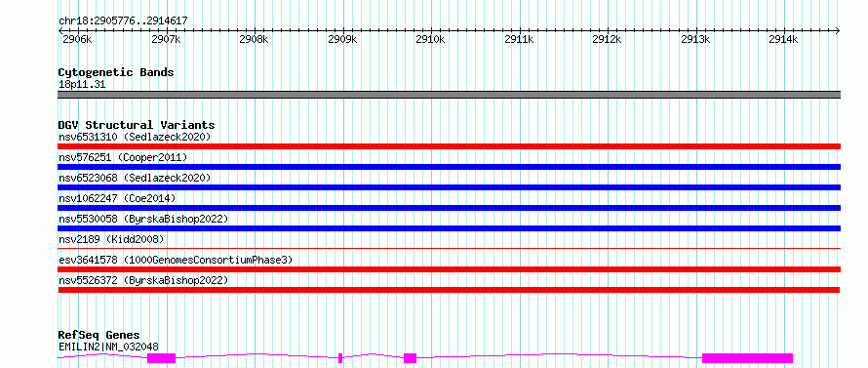
Task: Open the nsv2189 (Kidd2008) variant label
Action: coord(111,239)
